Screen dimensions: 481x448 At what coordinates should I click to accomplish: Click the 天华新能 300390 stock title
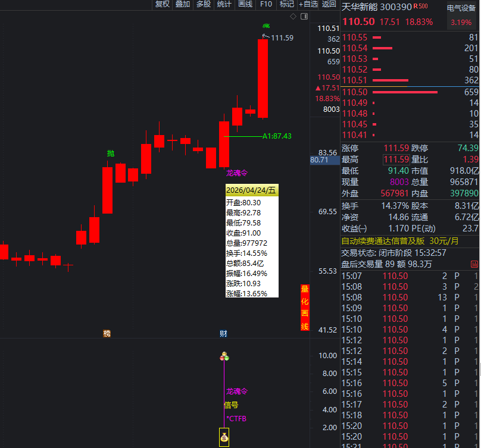(x=376, y=7)
